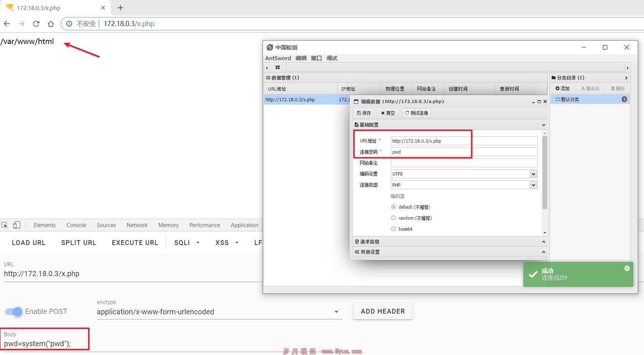This screenshot has height=355, width=644.
Task: Delete category with 删除 button
Action: point(618,88)
